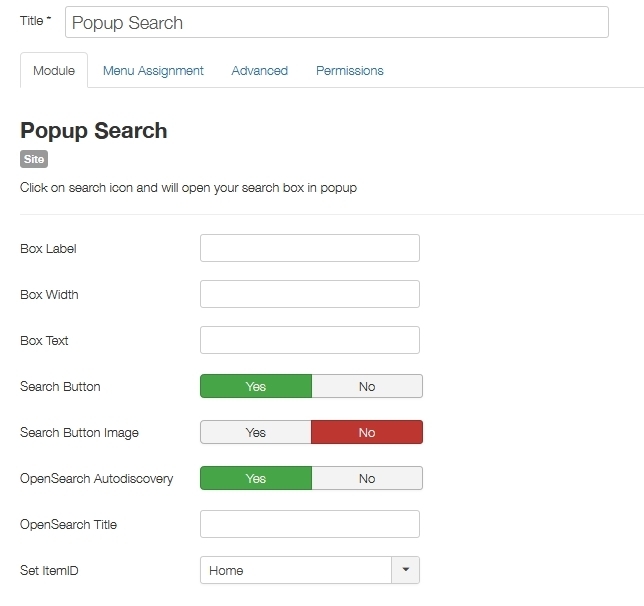
Task: Enable OpenSearch Autodiscovery with Yes
Action: tap(256, 478)
